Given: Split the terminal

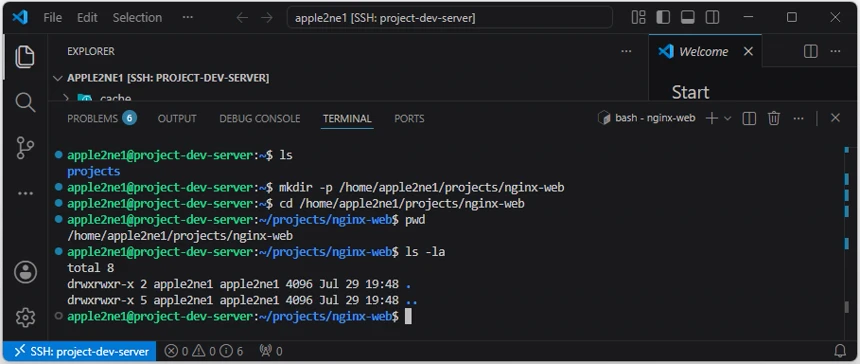Looking at the screenshot, I should click(749, 118).
